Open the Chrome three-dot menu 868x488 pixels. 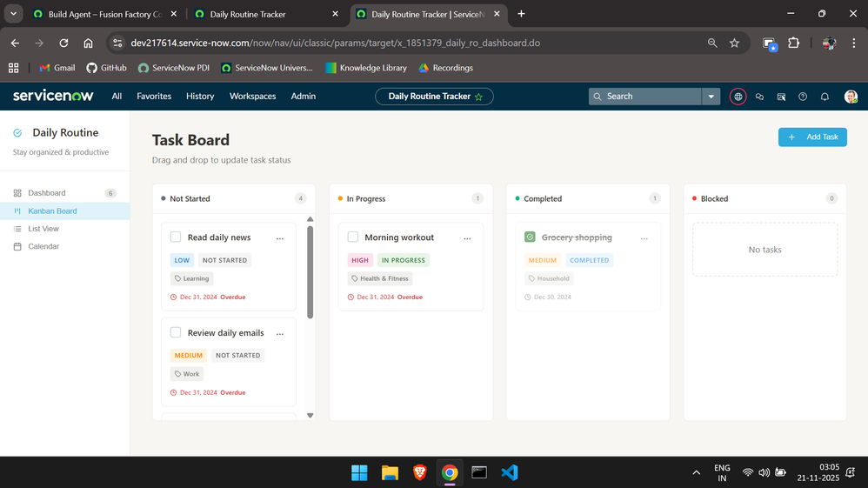click(853, 43)
